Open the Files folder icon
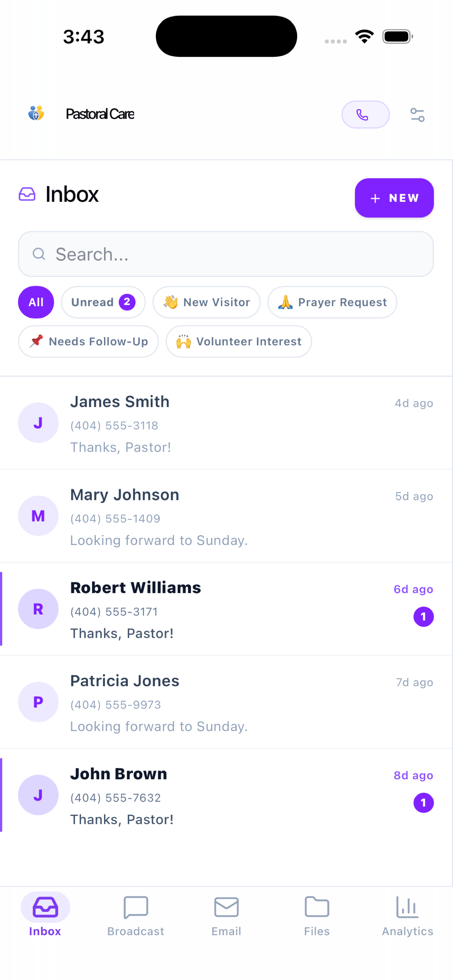Image resolution: width=453 pixels, height=980 pixels. [317, 907]
